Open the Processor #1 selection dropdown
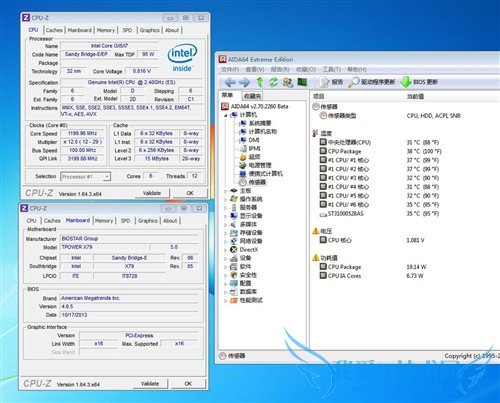Screen dimensions: 500x403 86,177
